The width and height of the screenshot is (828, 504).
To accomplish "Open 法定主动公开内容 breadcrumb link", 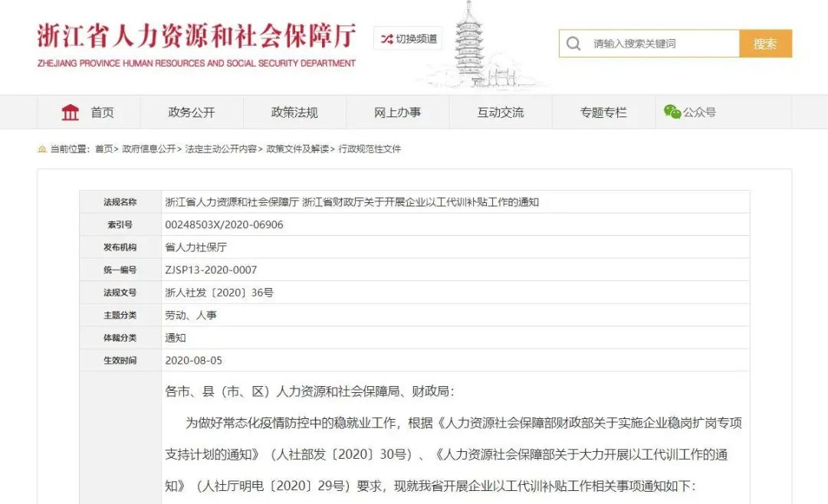I will (221, 149).
